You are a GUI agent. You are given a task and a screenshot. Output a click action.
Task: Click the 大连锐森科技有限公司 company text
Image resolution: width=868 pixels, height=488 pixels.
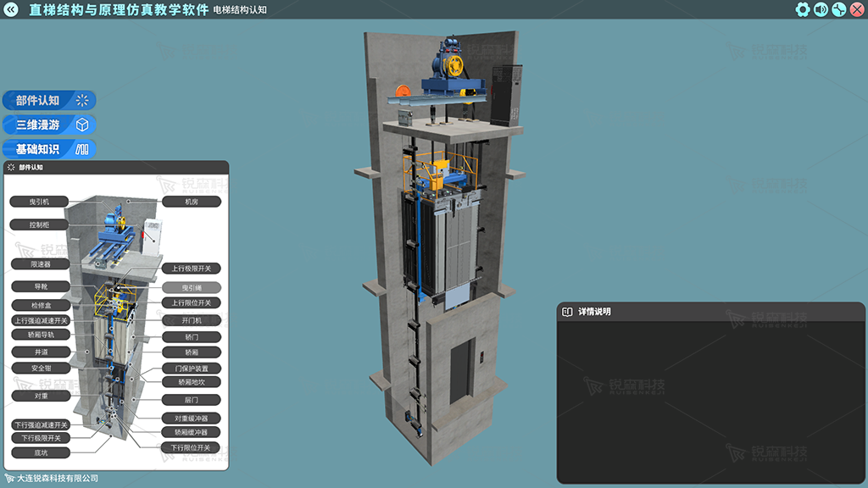click(x=58, y=478)
